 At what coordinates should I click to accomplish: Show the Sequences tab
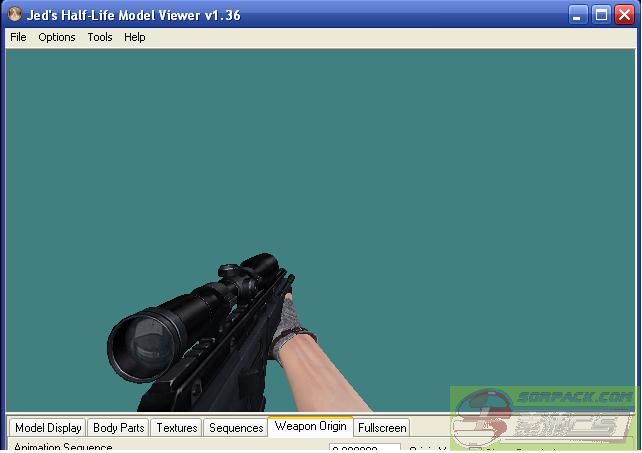coord(236,428)
